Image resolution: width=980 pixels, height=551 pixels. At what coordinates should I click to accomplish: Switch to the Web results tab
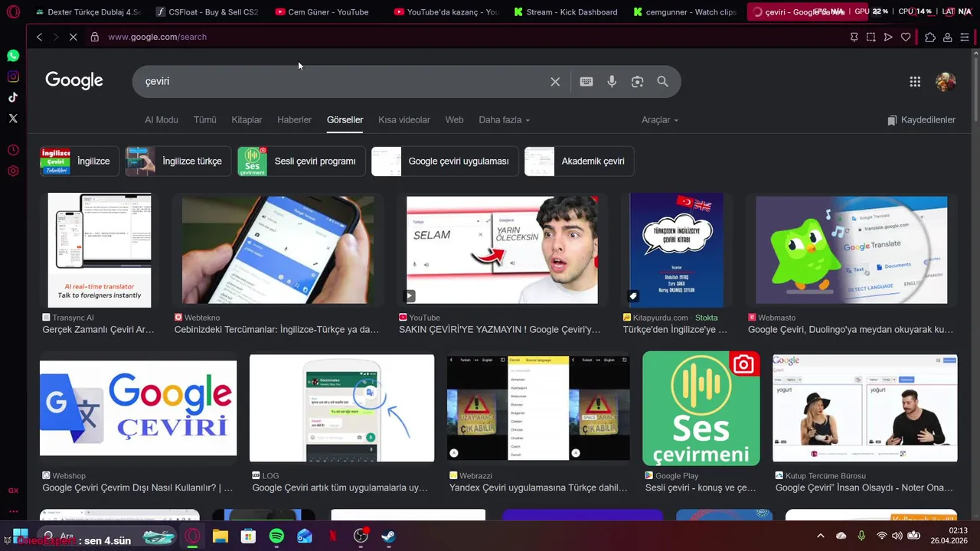455,120
